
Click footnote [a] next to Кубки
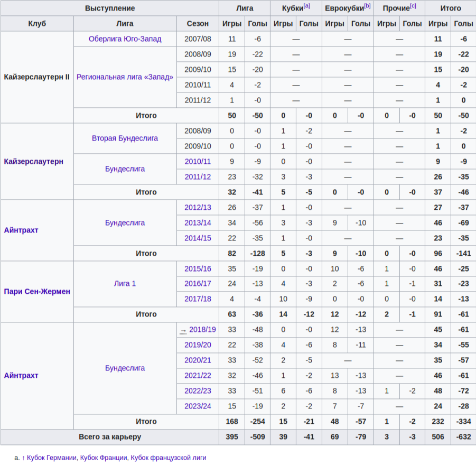[x=307, y=6]
